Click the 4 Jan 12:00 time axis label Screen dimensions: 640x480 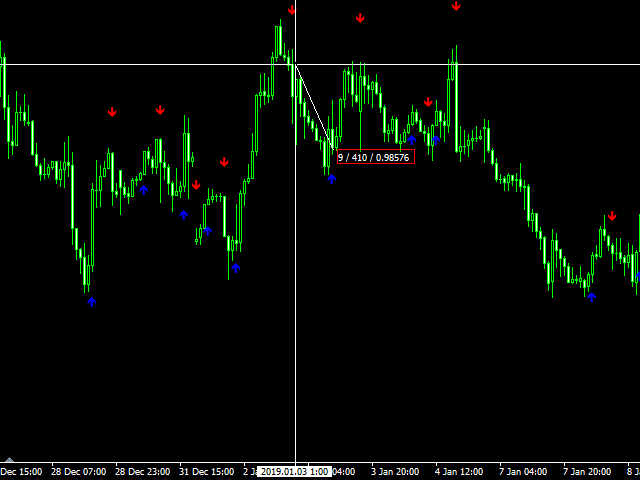point(459,472)
